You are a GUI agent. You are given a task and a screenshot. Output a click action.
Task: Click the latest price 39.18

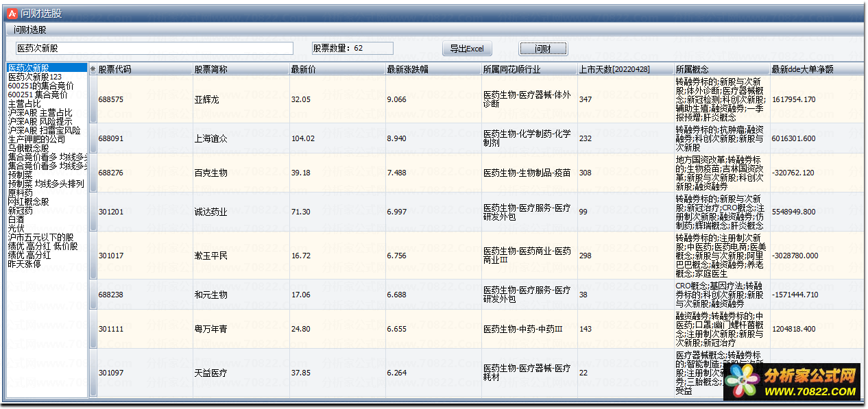[301, 173]
